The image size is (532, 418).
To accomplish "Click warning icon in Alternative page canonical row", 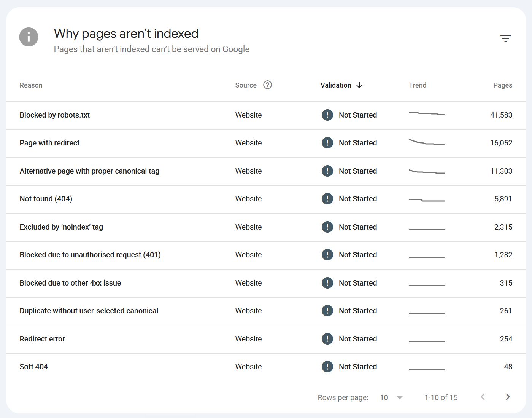I will [327, 171].
